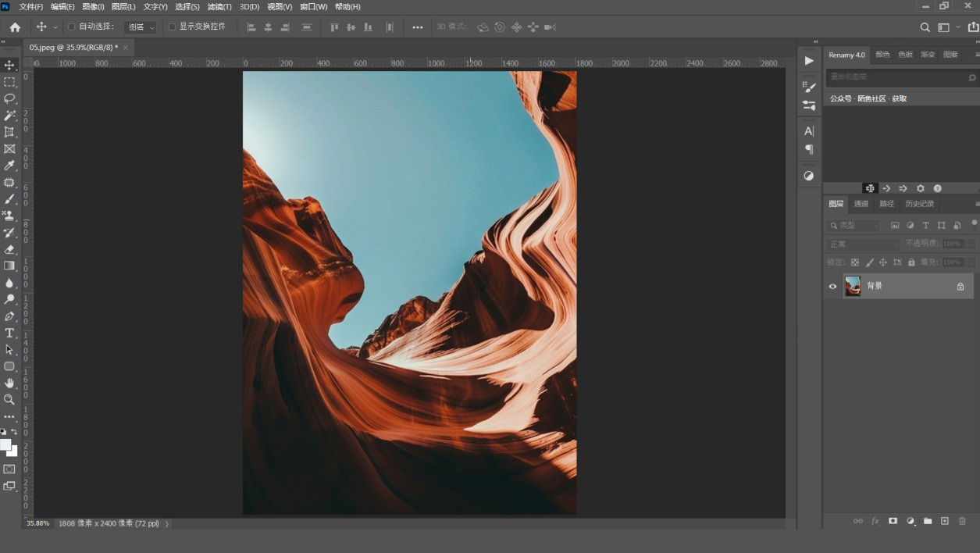Select the Zoom tool

[9, 400]
